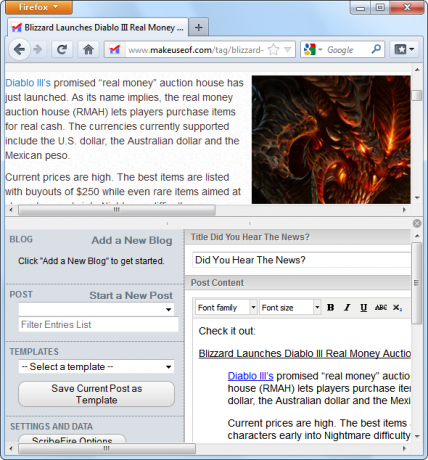Image resolution: width=428 pixels, height=460 pixels.
Task: Click the ScribeFire Options button
Action: [72, 439]
